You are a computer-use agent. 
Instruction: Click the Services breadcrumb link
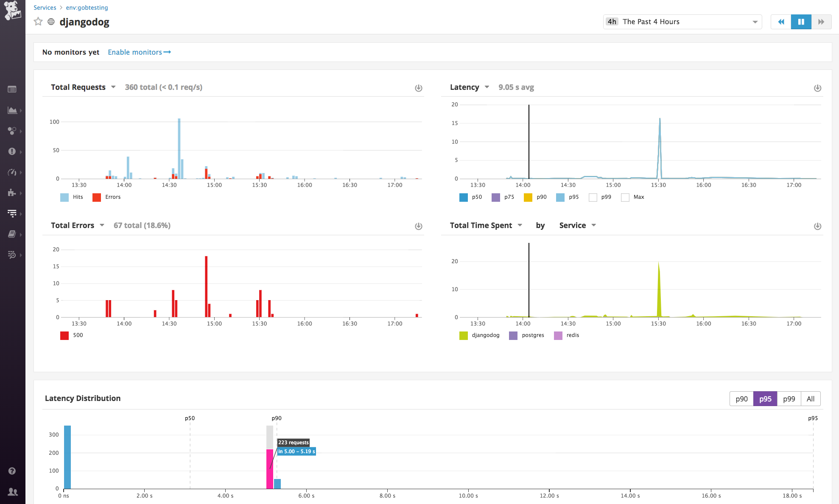[x=45, y=7]
